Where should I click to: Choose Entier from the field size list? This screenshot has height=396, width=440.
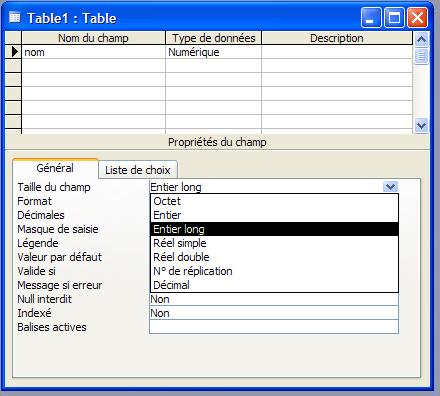tap(274, 215)
